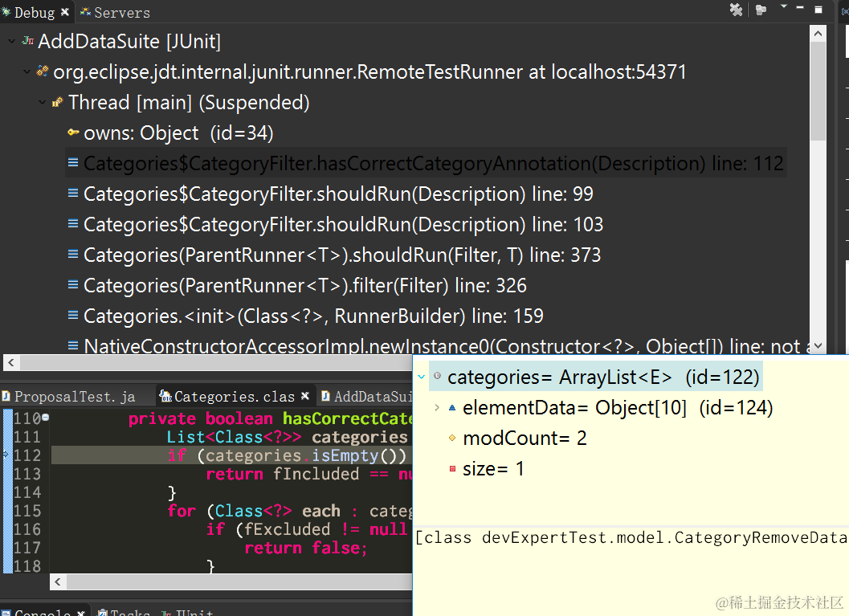
Task: Select size= 1 variable row
Action: coord(492,468)
